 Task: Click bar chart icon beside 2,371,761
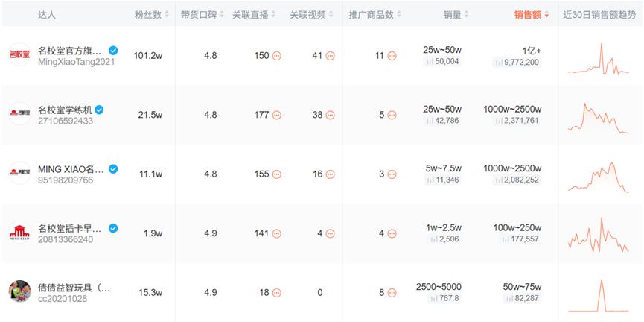(499, 121)
